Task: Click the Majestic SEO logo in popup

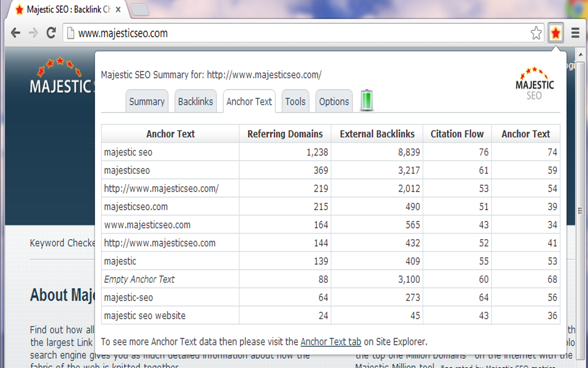Action: [535, 83]
